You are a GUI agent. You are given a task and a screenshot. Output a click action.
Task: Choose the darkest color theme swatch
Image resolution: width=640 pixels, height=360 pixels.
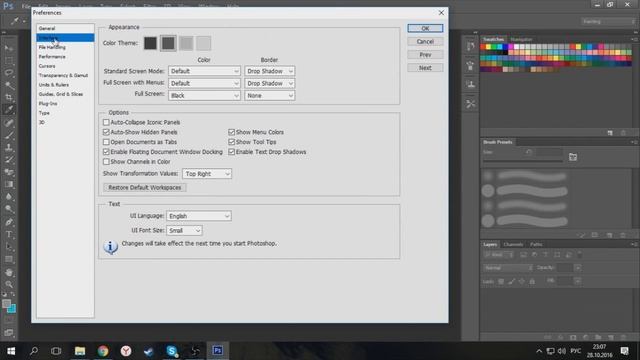coord(150,43)
